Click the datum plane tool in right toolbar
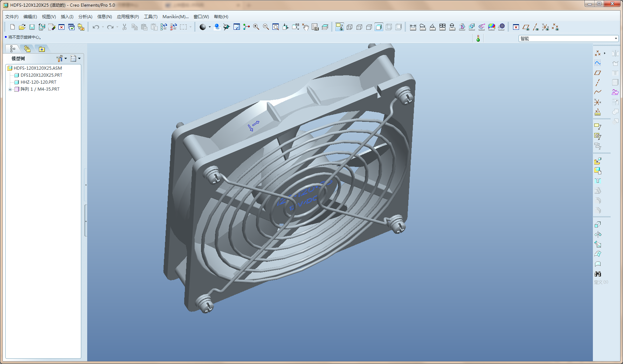The image size is (623, 364). tap(598, 73)
